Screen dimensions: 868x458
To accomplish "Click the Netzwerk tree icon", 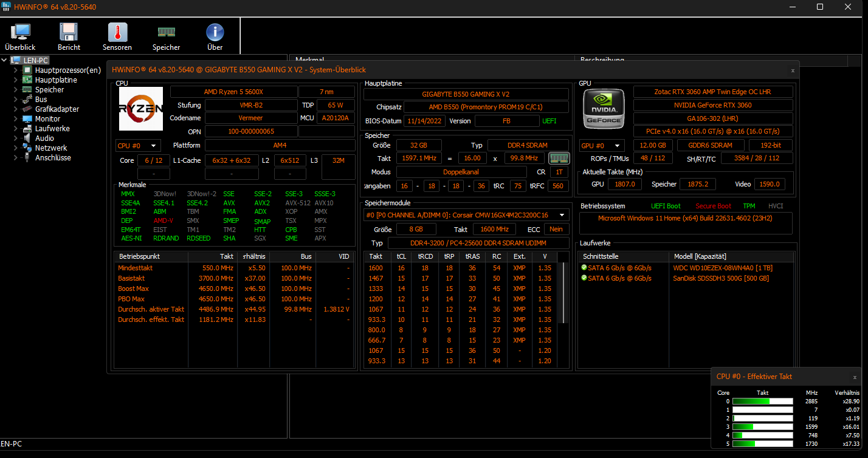I will click(x=27, y=148).
